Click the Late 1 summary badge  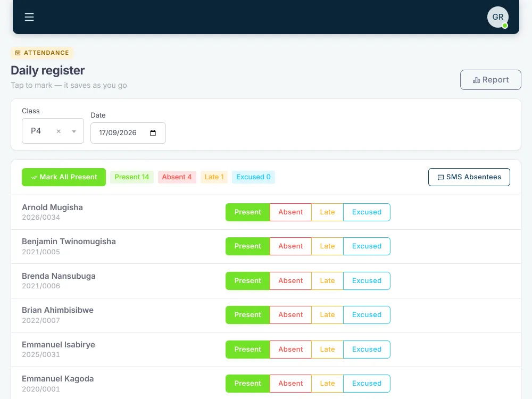[214, 177]
